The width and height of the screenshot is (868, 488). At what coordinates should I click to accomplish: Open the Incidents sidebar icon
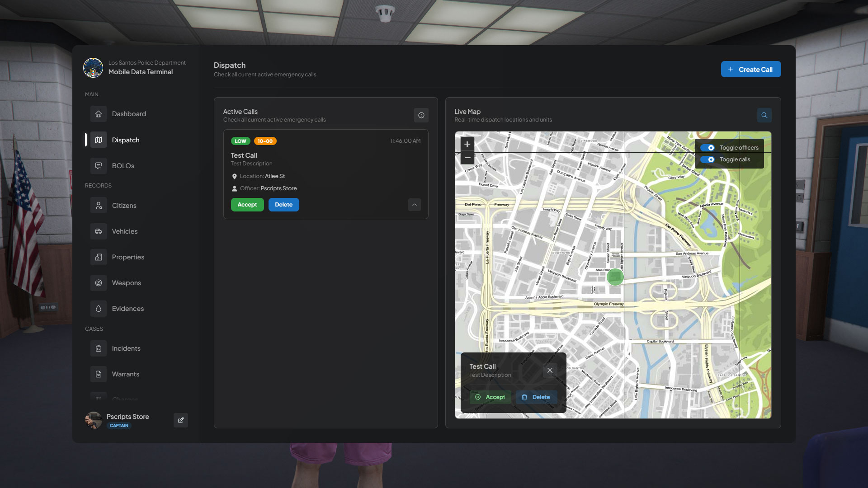99,348
